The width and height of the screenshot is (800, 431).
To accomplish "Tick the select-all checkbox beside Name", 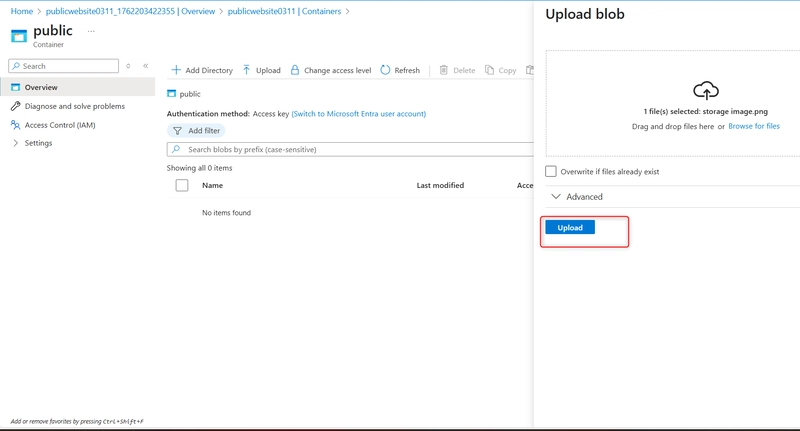I will [182, 185].
